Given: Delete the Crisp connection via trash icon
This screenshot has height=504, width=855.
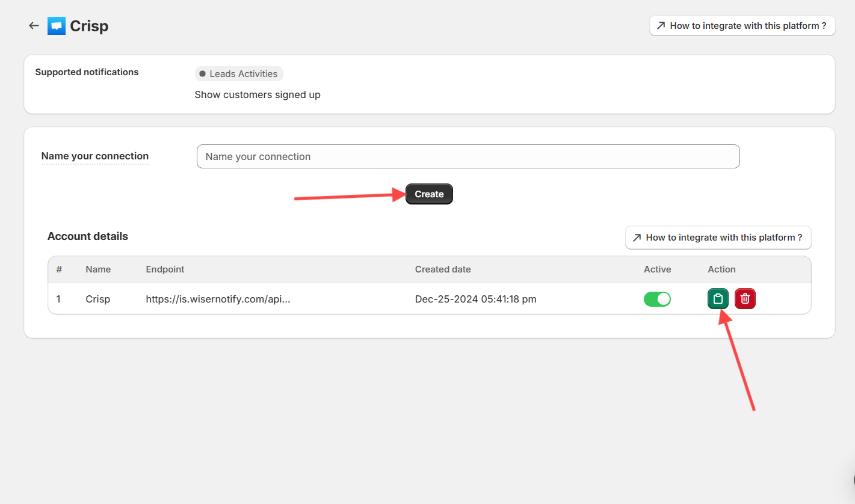Looking at the screenshot, I should pos(745,299).
